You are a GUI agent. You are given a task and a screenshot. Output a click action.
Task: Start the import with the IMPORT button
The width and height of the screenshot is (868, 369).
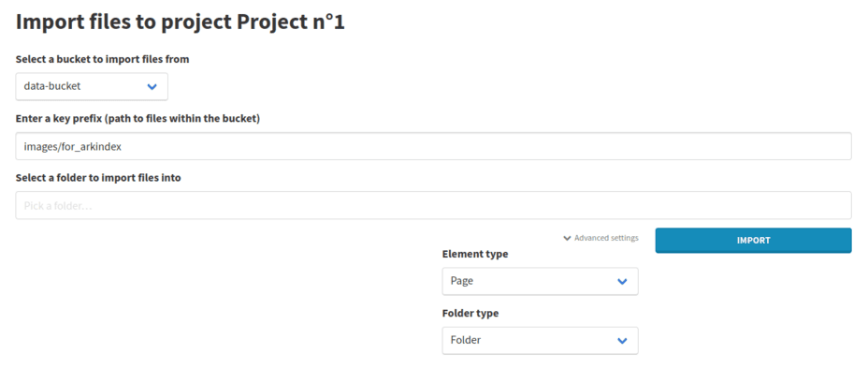click(x=753, y=241)
